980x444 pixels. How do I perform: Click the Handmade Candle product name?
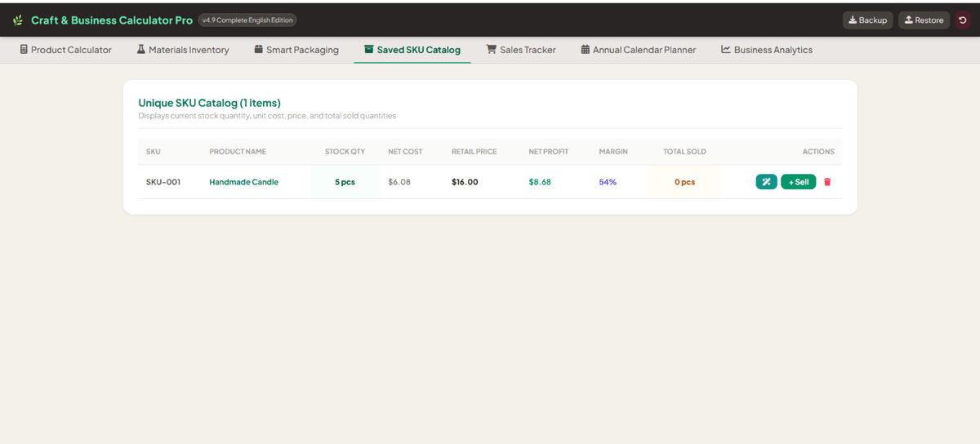[x=243, y=182]
